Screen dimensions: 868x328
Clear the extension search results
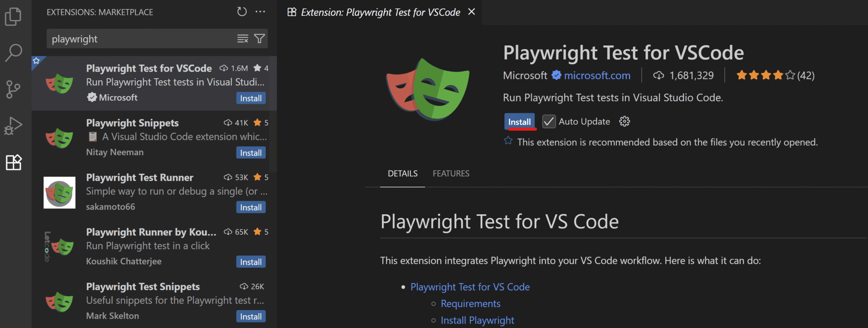point(242,38)
